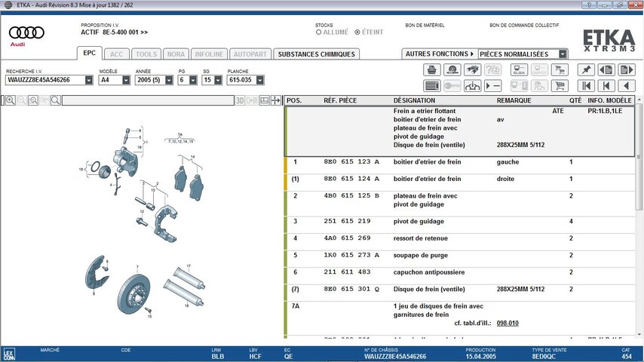This screenshot has height=362, width=644.
Task: Open the single shopping cart icon
Action: (x=560, y=86)
